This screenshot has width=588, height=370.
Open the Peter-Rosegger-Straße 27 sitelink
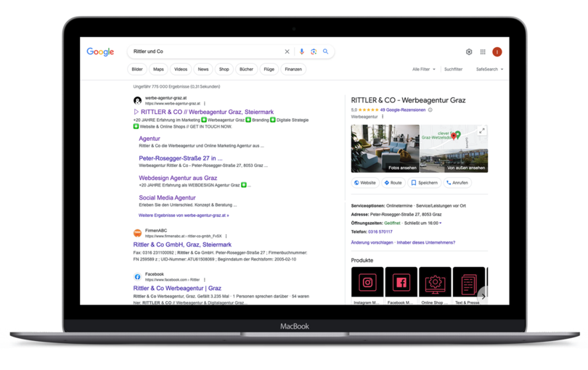point(180,158)
